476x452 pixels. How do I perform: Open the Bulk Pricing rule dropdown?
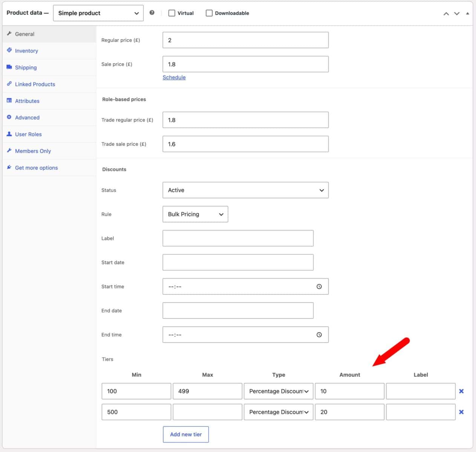[x=195, y=214]
